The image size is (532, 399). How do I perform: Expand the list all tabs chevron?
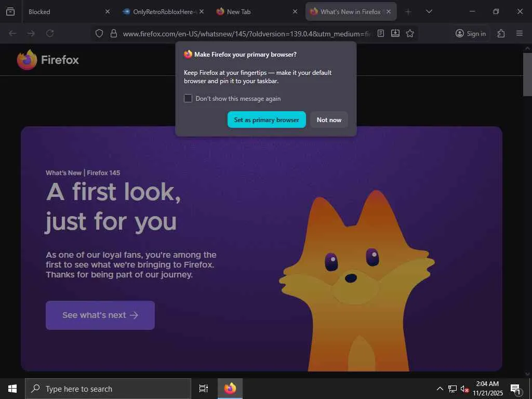(x=429, y=11)
